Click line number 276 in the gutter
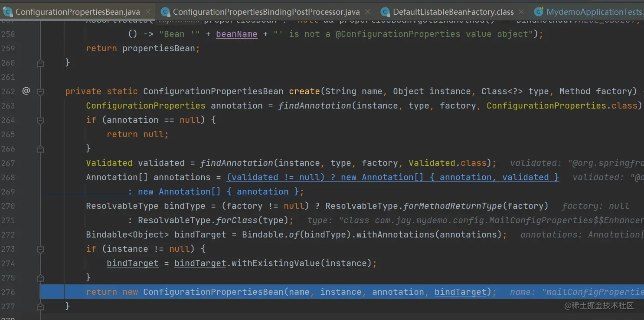Screen dimensions: 644x320 [8, 292]
